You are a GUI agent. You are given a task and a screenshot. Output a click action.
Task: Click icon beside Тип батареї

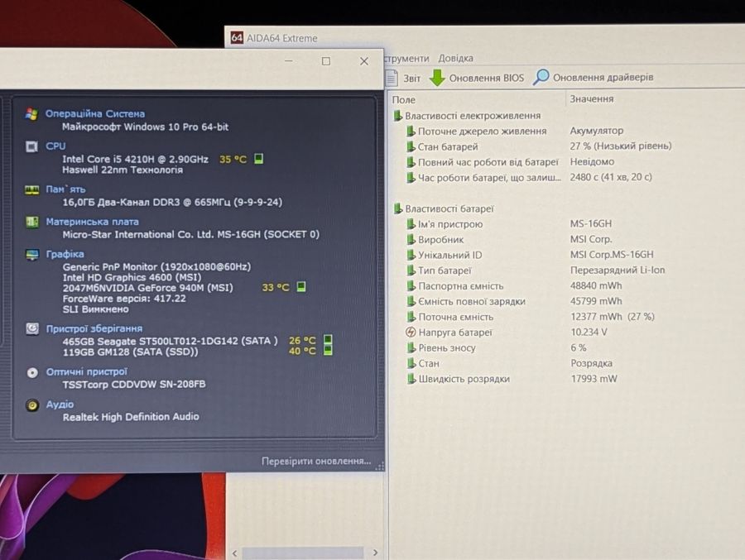pos(411,270)
